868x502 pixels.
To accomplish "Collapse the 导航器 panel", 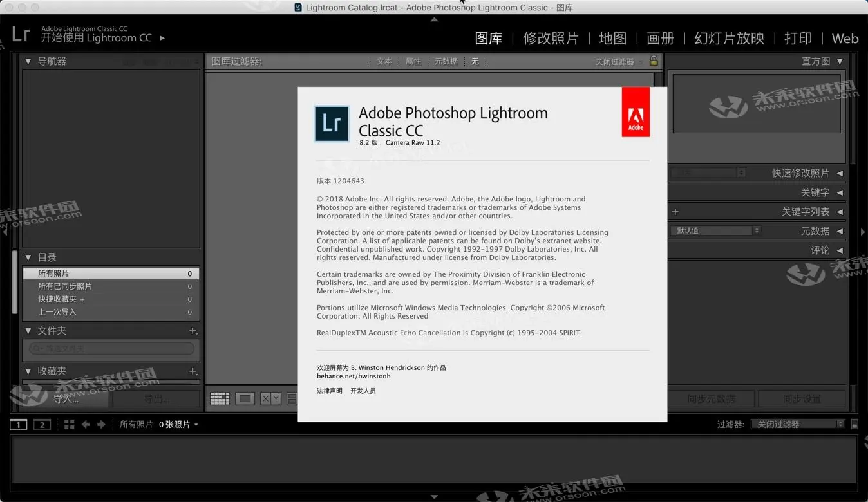I will click(x=28, y=61).
